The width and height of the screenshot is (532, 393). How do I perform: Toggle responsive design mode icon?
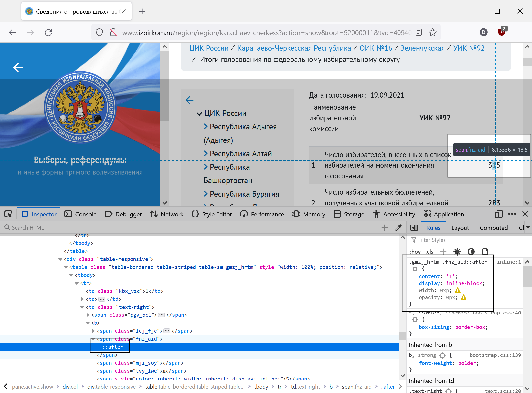pos(499,214)
